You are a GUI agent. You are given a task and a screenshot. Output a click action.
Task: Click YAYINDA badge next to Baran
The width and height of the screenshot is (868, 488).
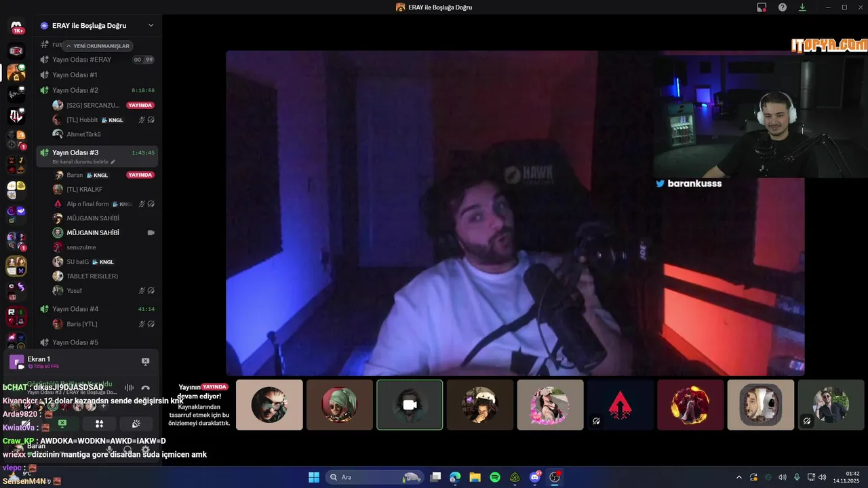[x=140, y=175]
